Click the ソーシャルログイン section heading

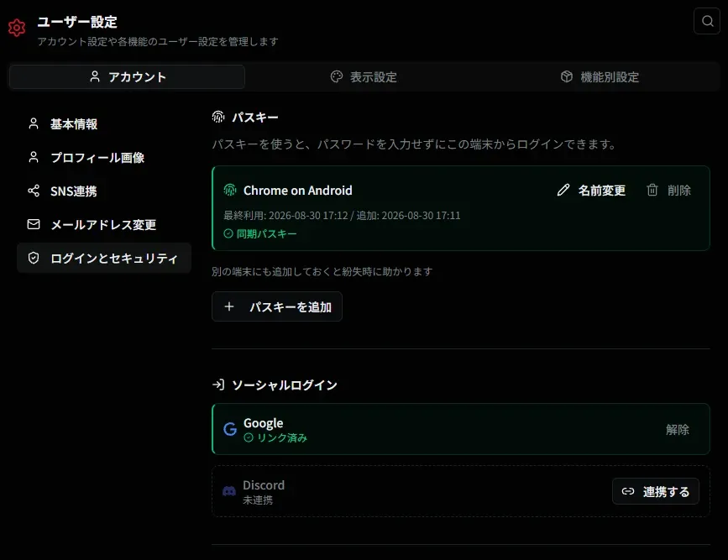click(285, 385)
